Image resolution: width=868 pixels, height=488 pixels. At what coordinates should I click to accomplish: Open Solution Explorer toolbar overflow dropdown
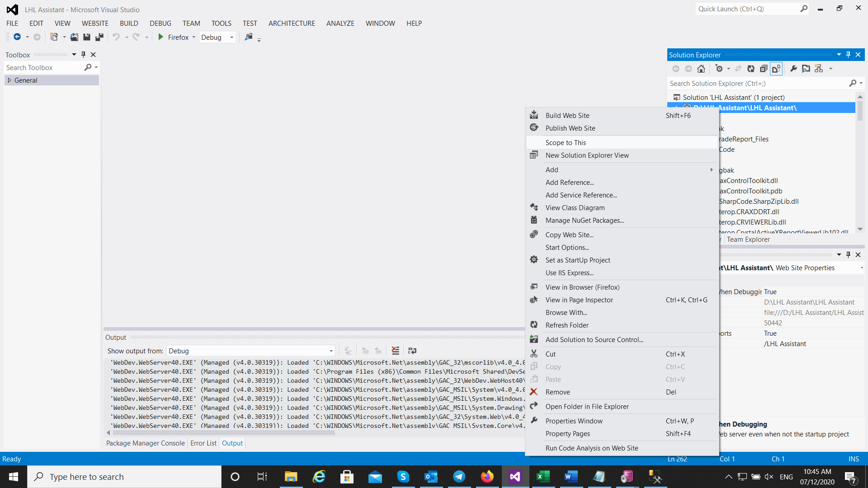831,69
